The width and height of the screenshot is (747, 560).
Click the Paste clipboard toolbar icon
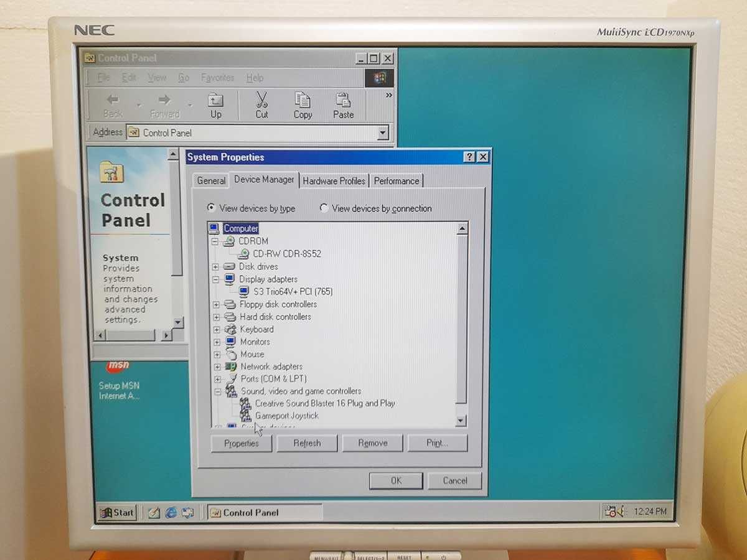click(343, 100)
